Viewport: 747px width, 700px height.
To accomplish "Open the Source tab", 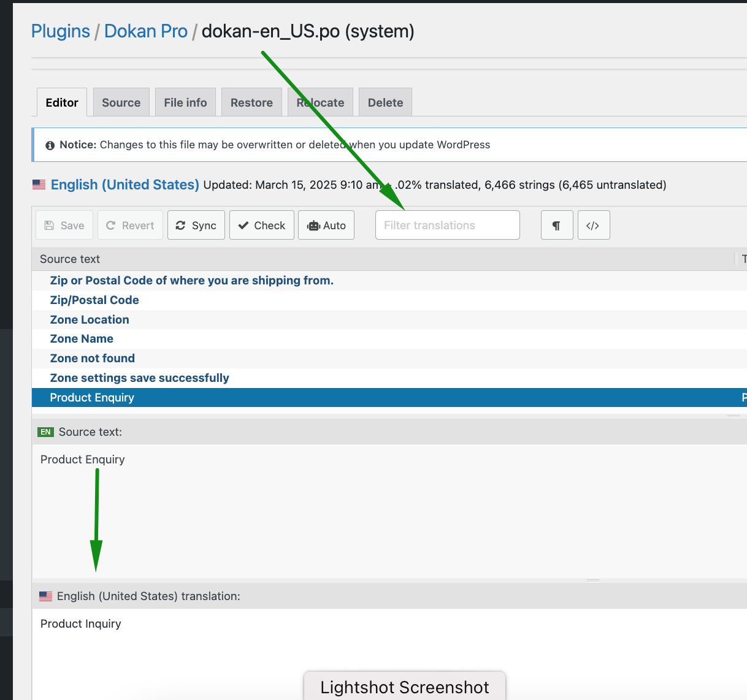I will [x=121, y=102].
